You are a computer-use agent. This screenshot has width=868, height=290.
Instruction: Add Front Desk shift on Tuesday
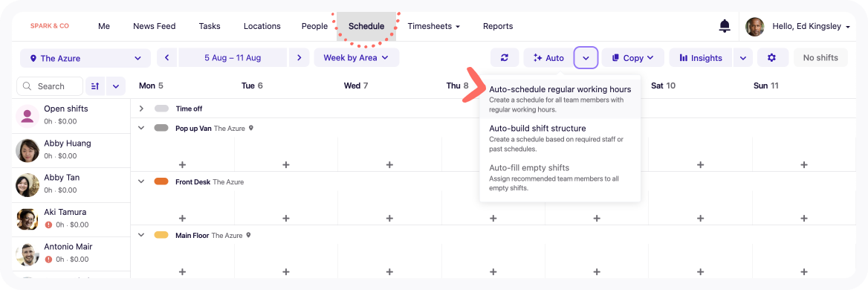285,218
